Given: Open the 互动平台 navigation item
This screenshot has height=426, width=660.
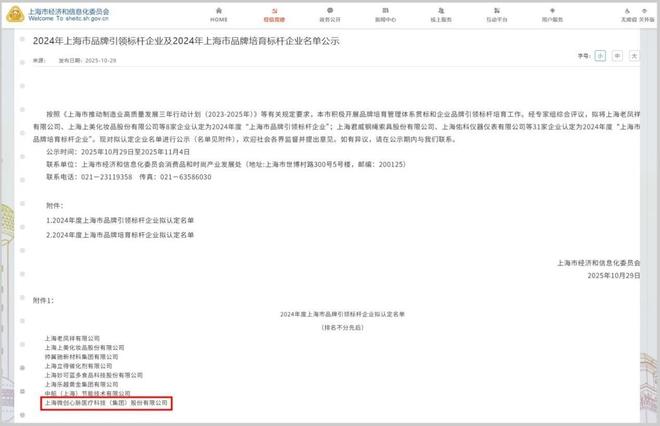Looking at the screenshot, I should point(497,15).
